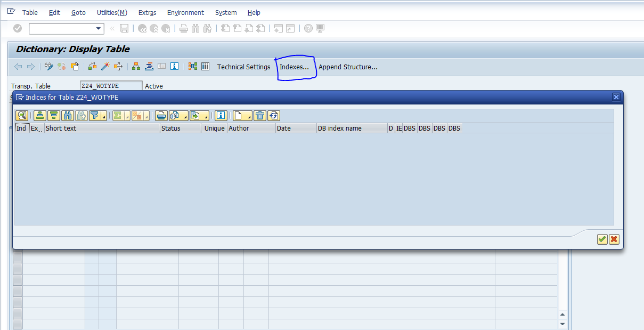Viewport: 644px width, 330px height.
Task: Confirm dialog with green checkmark button
Action: point(602,239)
